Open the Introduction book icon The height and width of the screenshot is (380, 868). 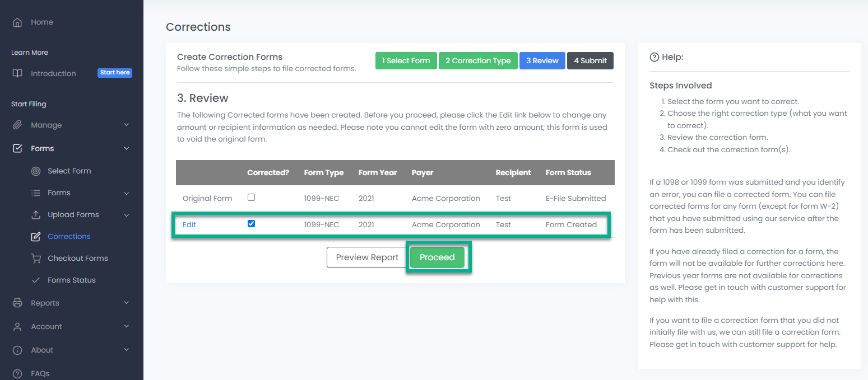pyautogui.click(x=17, y=73)
